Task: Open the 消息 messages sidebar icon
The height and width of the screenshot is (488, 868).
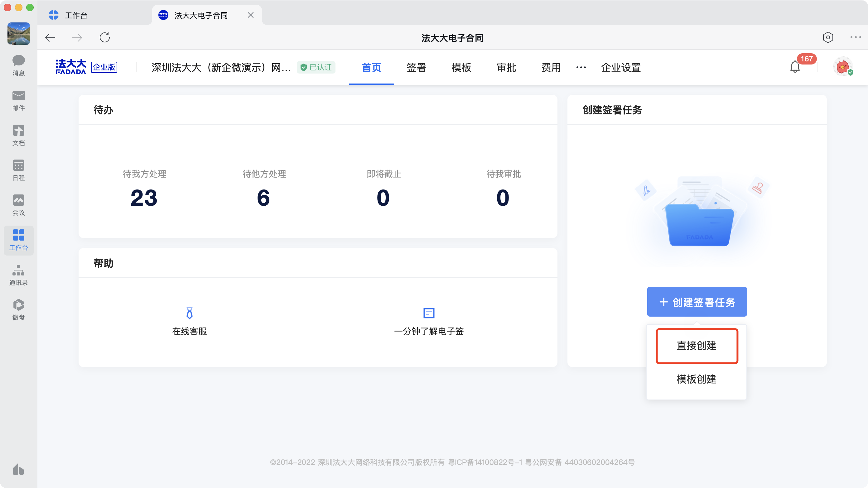Action: pyautogui.click(x=18, y=65)
